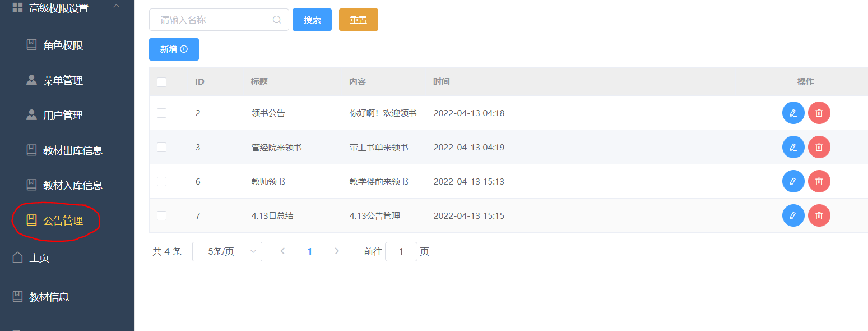868x331 pixels.
Task: Click the 新增 button to add announcement
Action: (x=174, y=49)
